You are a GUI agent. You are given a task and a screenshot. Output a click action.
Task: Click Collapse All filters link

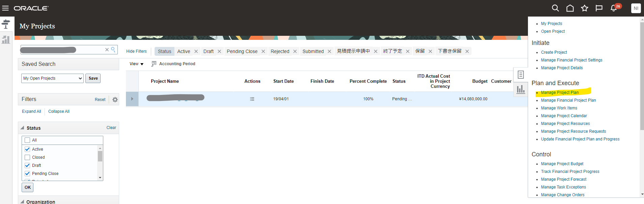[x=59, y=111]
